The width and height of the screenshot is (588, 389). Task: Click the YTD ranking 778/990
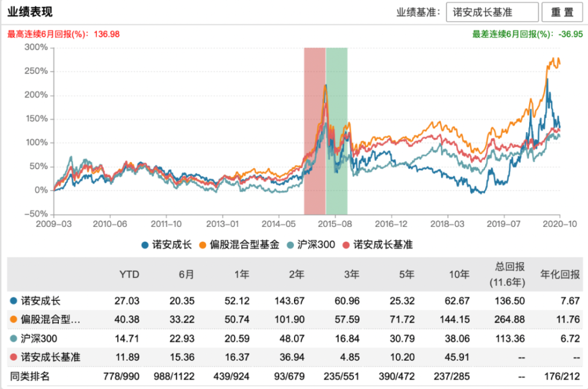pyautogui.click(x=121, y=376)
